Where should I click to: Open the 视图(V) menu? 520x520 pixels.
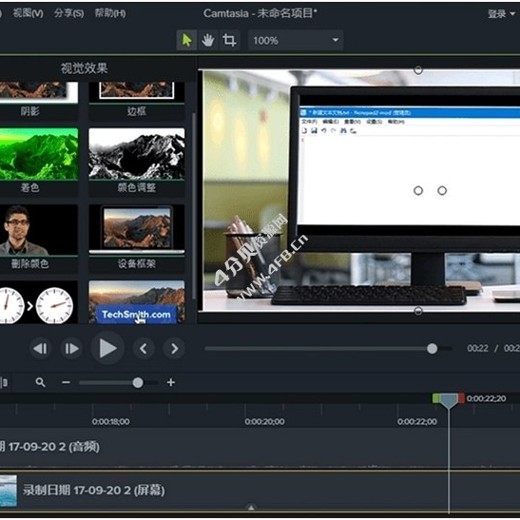point(28,13)
